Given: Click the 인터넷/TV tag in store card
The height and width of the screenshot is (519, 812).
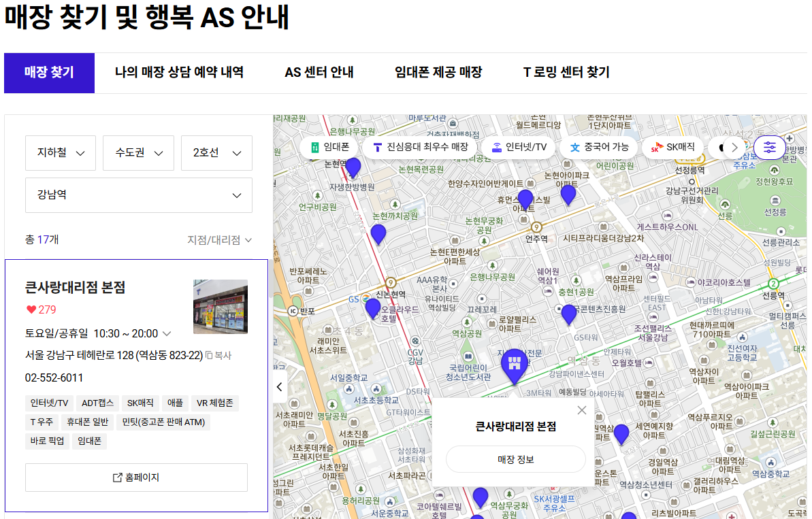Looking at the screenshot, I should tap(49, 403).
